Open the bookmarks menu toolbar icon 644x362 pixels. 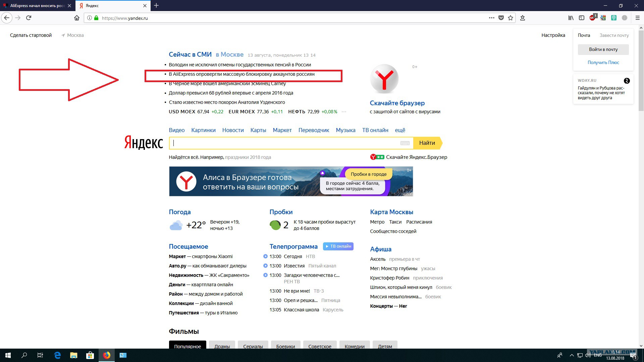[x=523, y=18]
